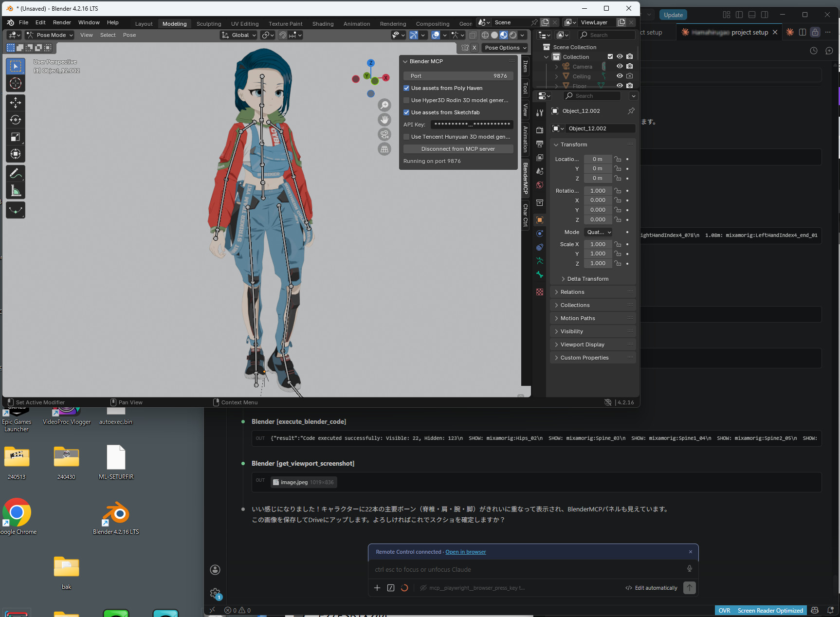Open the Pose Mode dropdown
Screen dimensions: 840x617
(50, 35)
